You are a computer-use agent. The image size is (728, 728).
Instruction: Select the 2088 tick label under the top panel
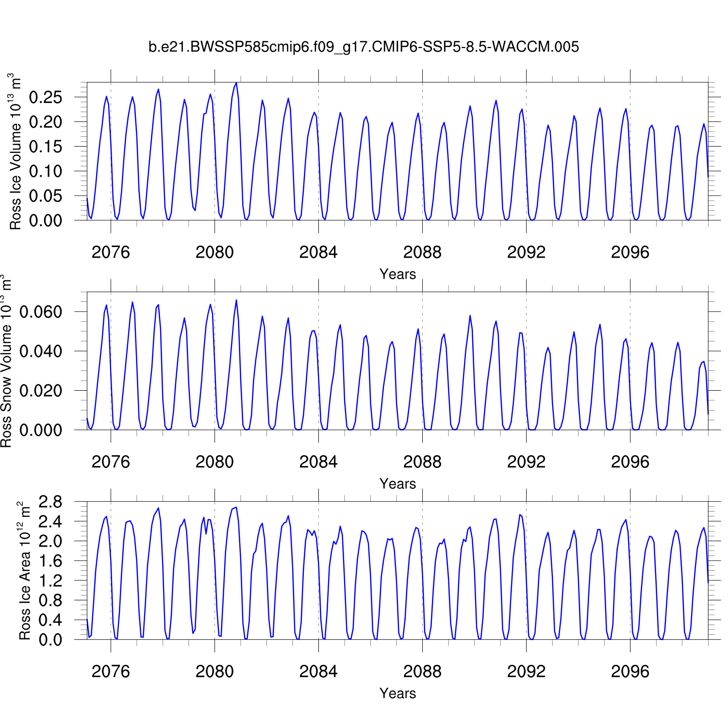422,252
